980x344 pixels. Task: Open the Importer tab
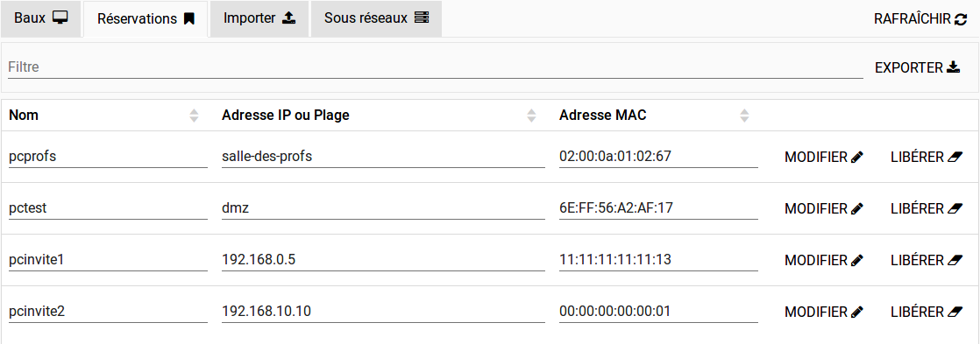pos(259,18)
